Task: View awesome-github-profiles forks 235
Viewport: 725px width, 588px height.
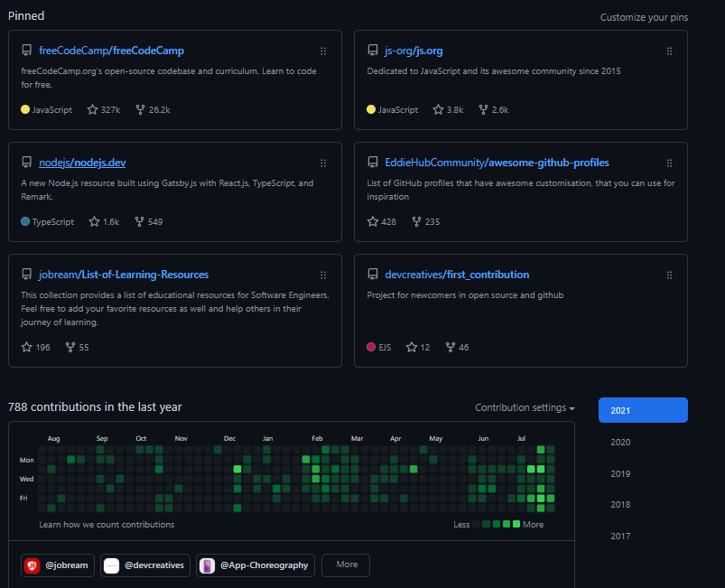Action: click(x=426, y=221)
